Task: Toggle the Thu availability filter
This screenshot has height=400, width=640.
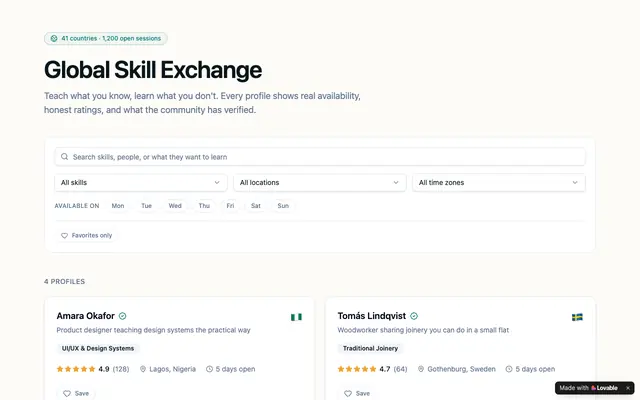Action: [x=204, y=206]
